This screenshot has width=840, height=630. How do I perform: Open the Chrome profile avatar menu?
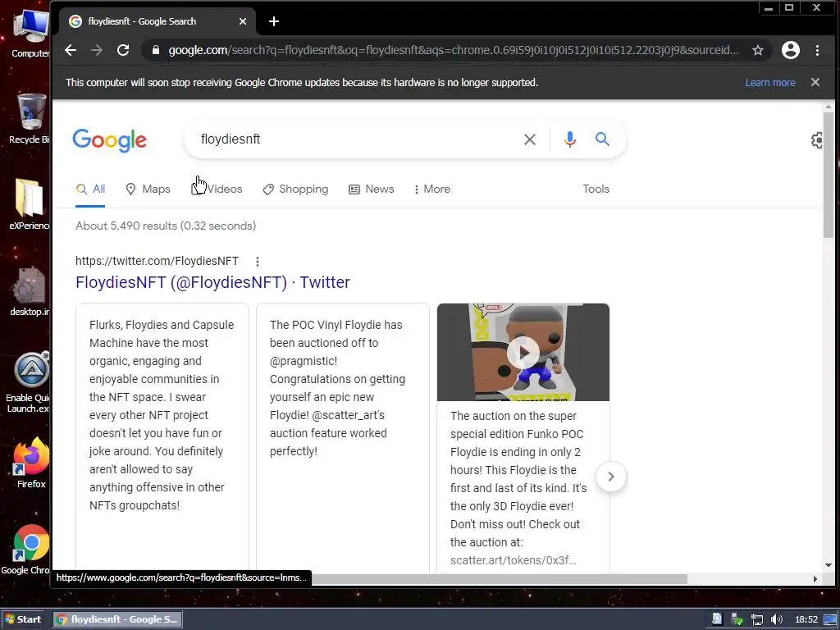coord(791,50)
